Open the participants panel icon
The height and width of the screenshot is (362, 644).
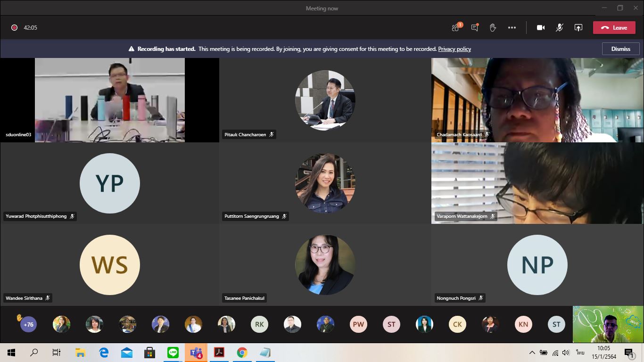tap(456, 27)
